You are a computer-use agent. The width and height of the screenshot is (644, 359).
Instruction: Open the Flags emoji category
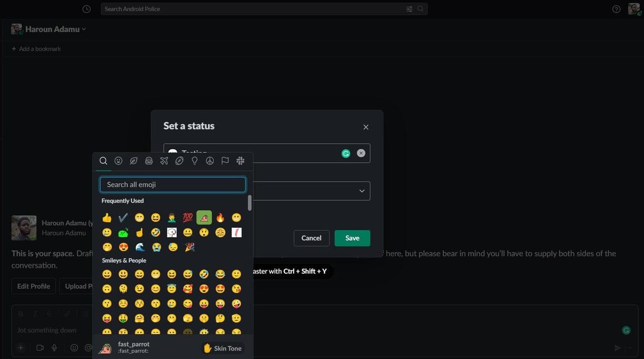pos(225,160)
